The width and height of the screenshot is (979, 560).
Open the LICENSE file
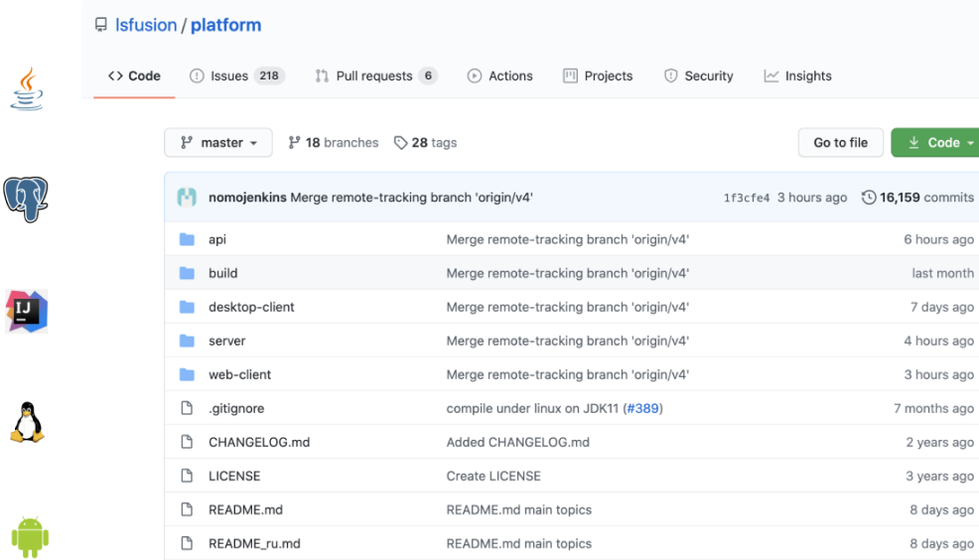234,476
